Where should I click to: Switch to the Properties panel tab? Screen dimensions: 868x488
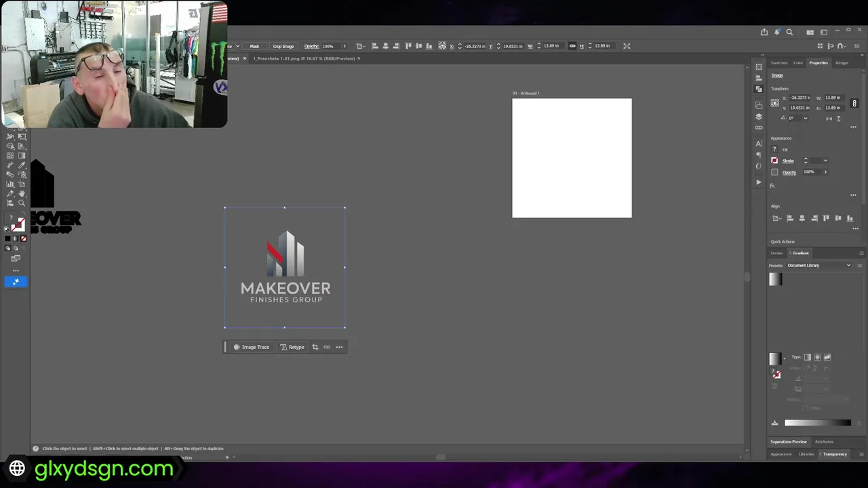[818, 63]
